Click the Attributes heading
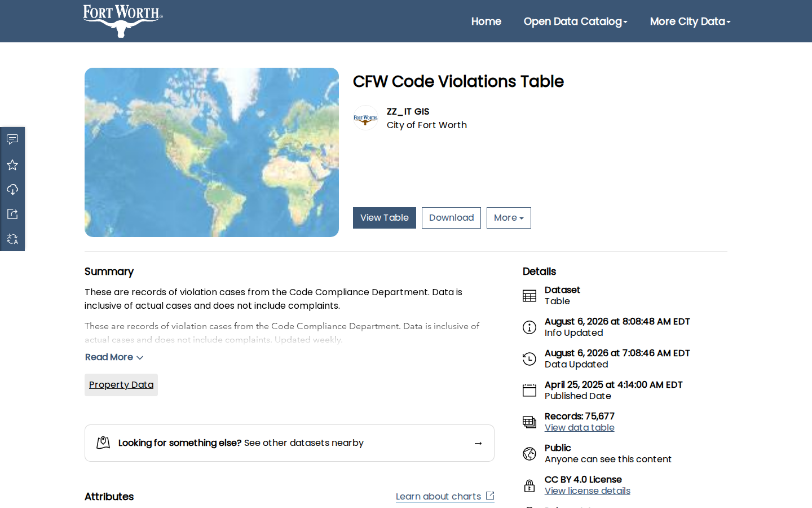 pos(109,497)
